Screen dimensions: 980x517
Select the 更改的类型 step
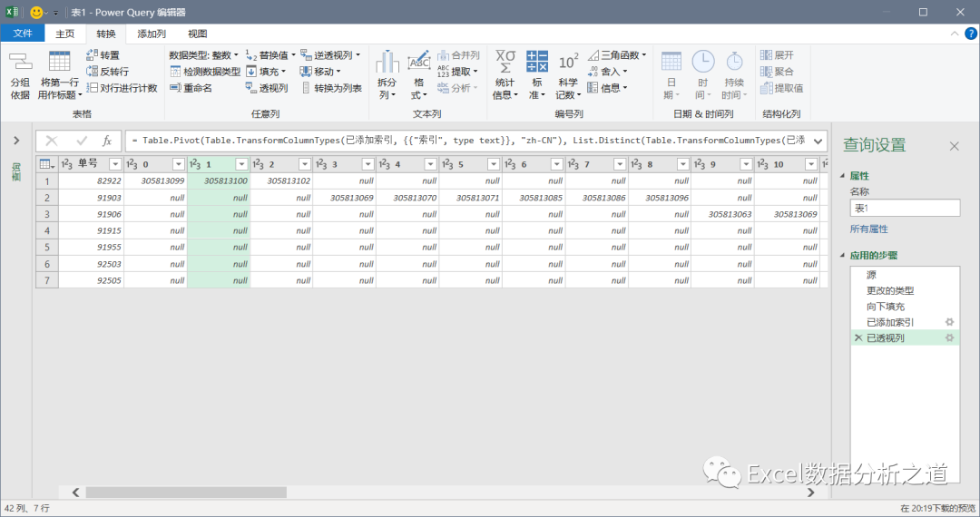905,290
